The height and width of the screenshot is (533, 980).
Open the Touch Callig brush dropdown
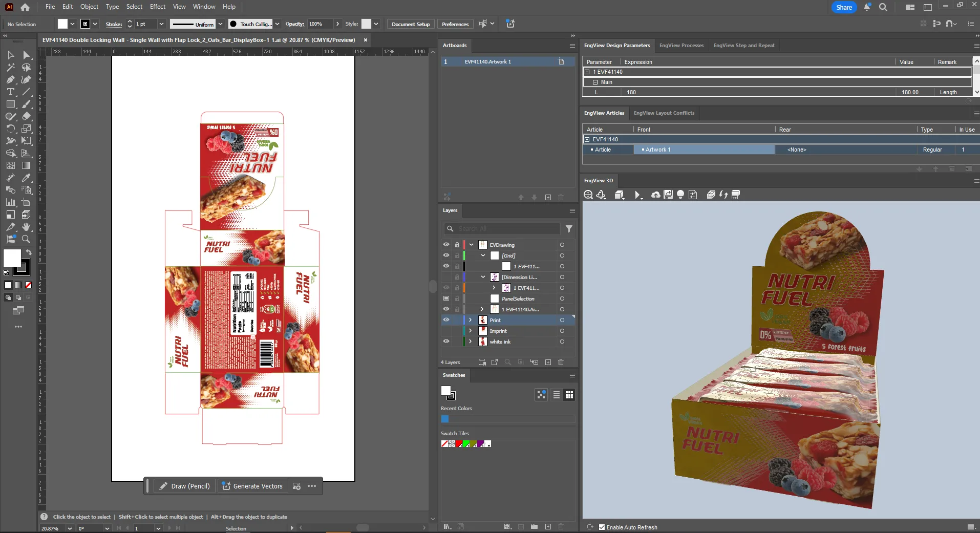pos(277,24)
